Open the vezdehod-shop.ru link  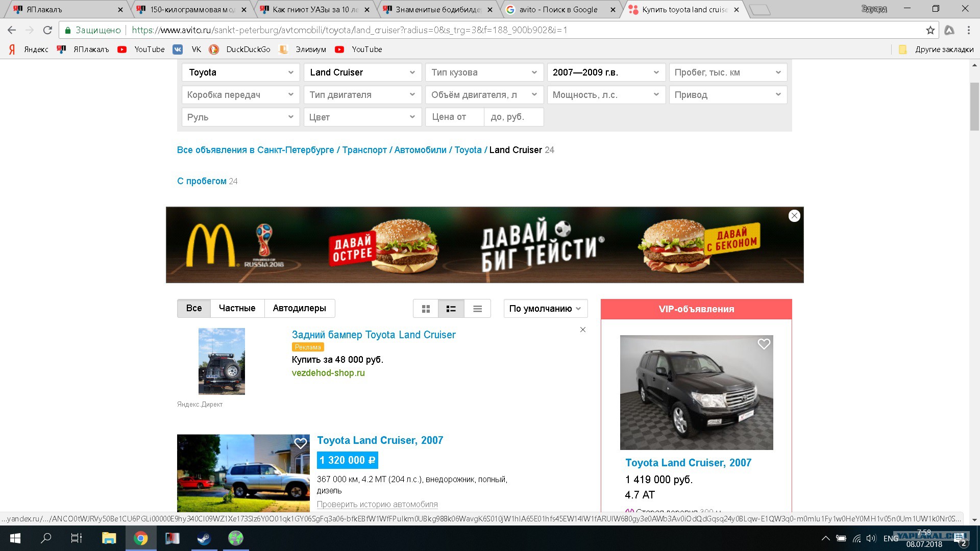[x=328, y=373]
